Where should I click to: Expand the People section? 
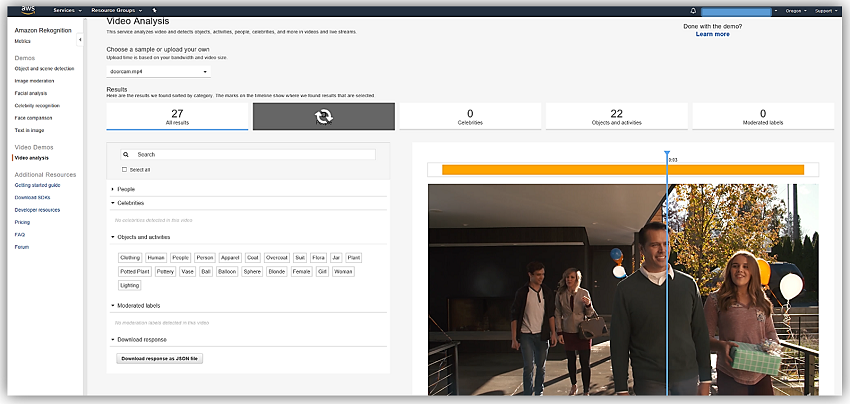(x=126, y=188)
